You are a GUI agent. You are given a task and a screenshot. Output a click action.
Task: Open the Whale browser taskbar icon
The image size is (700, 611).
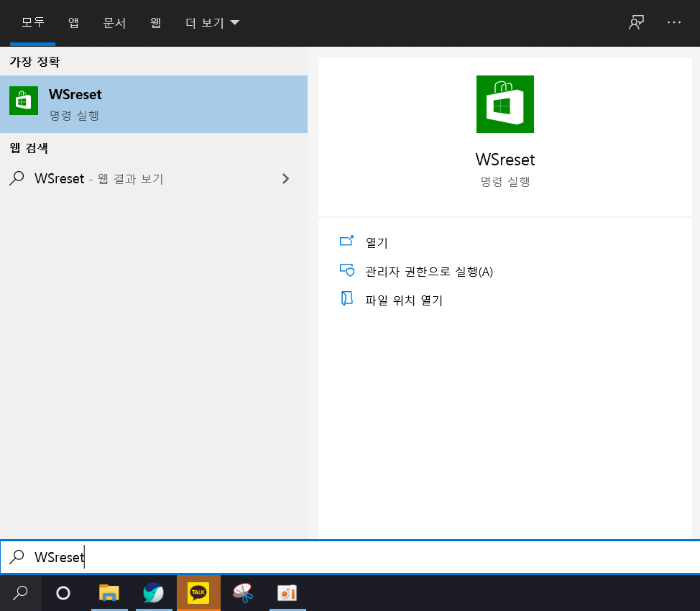[154, 593]
